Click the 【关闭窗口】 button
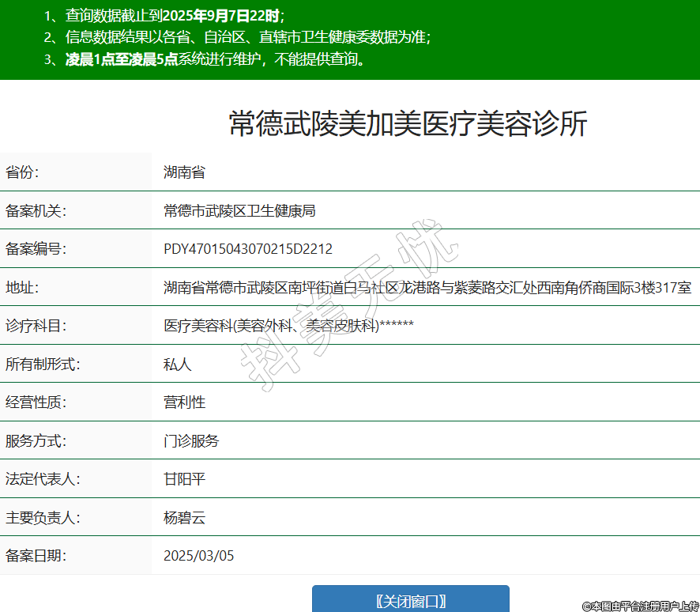The width and height of the screenshot is (700, 612). click(410, 600)
